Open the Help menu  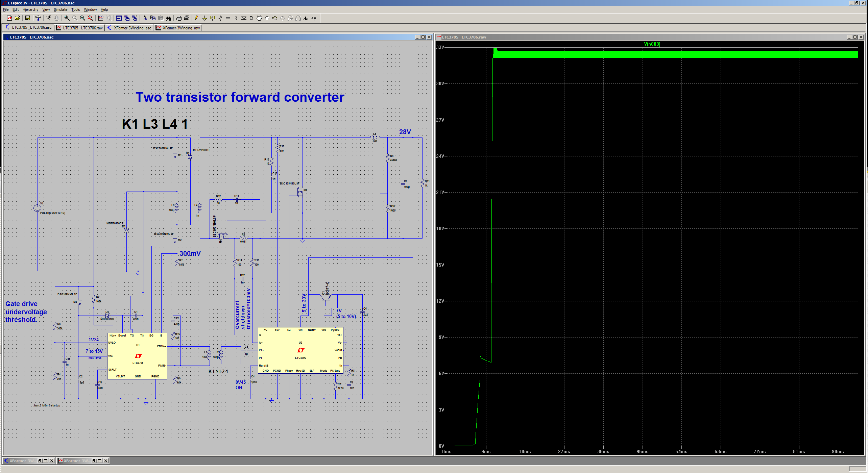[104, 9]
